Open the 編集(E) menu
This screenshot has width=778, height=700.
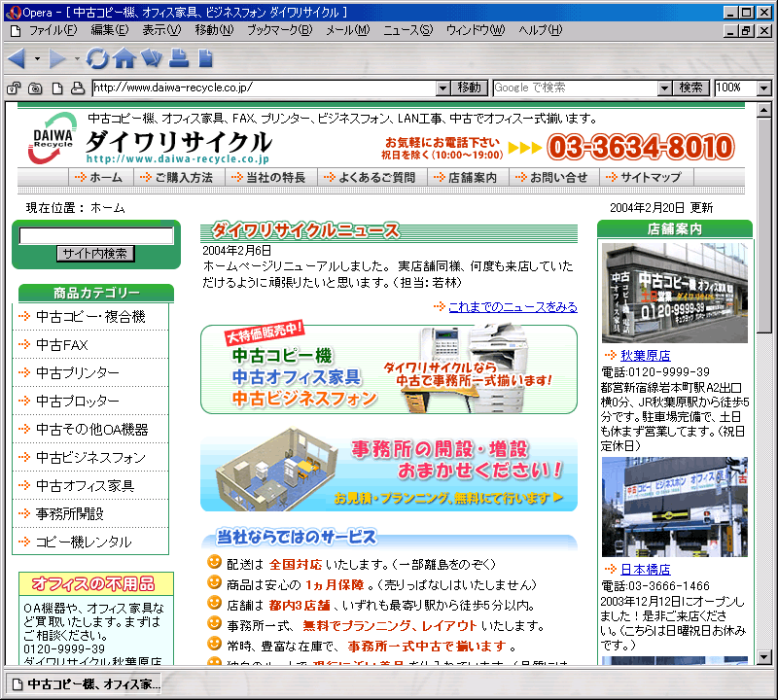tap(110, 31)
